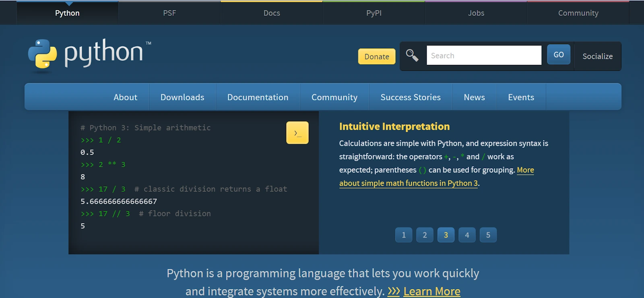The width and height of the screenshot is (644, 298).
Task: Select slide 3 of the code carousel
Action: pos(446,235)
